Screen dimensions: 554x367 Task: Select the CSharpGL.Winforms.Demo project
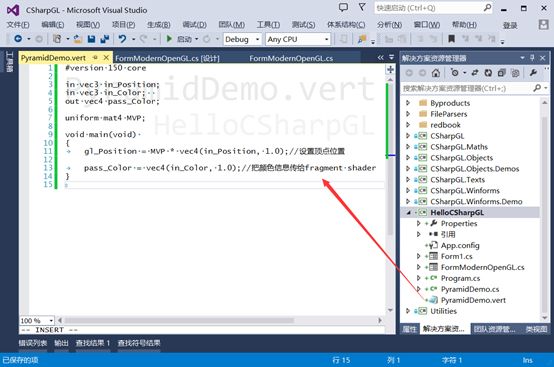tap(476, 202)
